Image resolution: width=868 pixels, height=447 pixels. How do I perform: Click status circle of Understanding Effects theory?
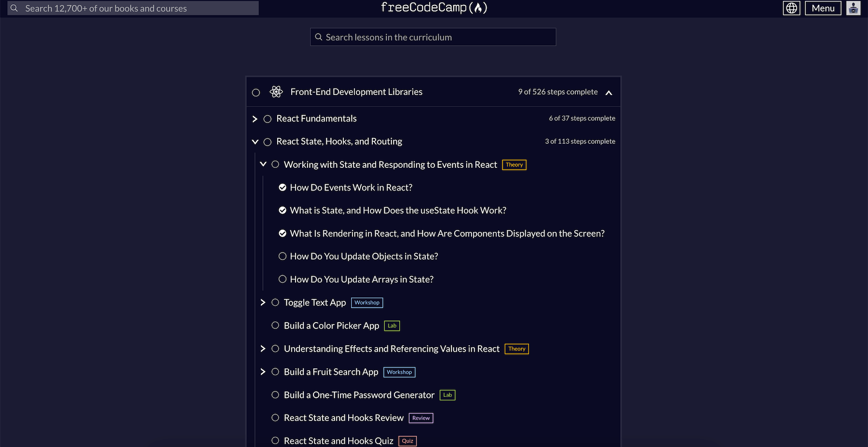[x=275, y=349]
